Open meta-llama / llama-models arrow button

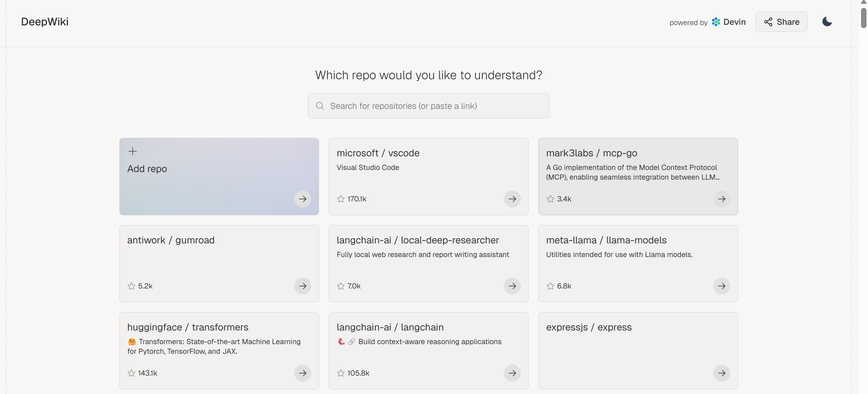[x=721, y=286]
